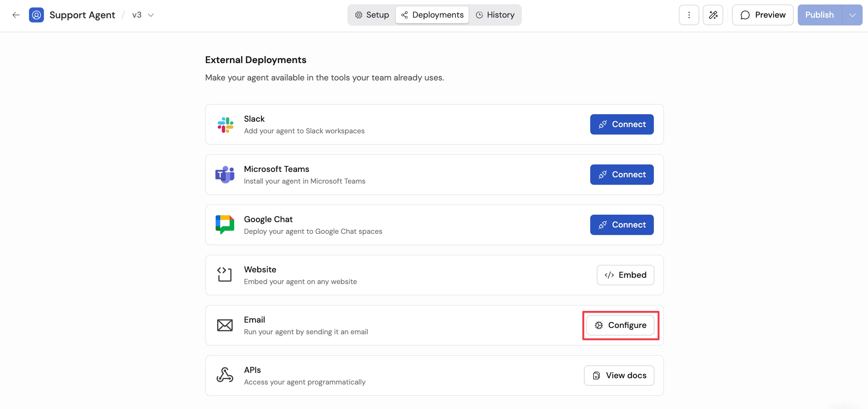Click 'Deploy your agent to Google Chat spaces'
The height and width of the screenshot is (409, 868).
pos(313,231)
